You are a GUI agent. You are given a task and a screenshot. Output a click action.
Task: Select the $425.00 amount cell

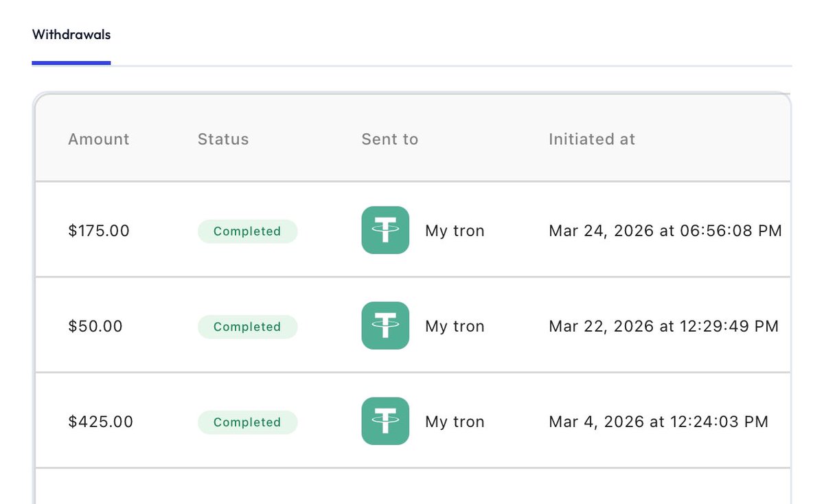coord(101,422)
